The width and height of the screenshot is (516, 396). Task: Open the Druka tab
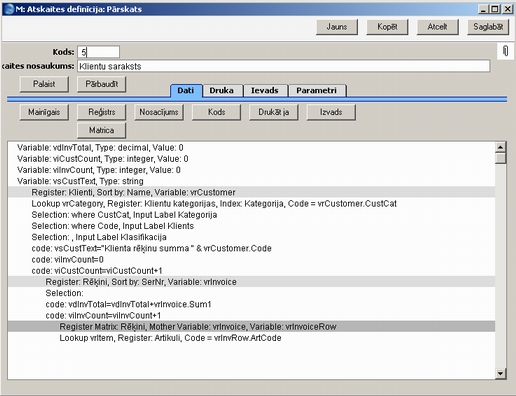pos(221,91)
